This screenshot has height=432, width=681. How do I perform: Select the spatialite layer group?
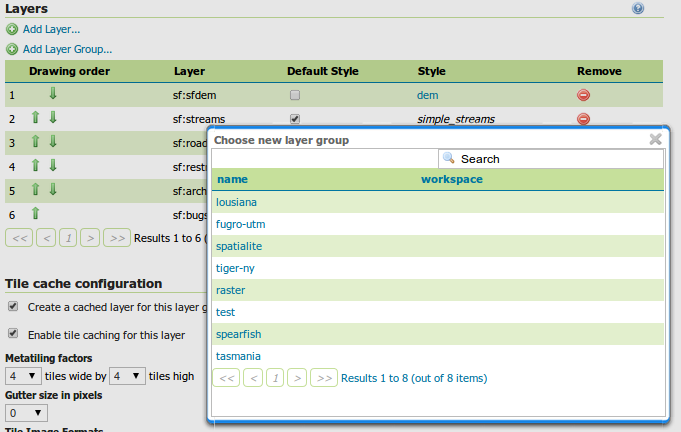pos(239,246)
